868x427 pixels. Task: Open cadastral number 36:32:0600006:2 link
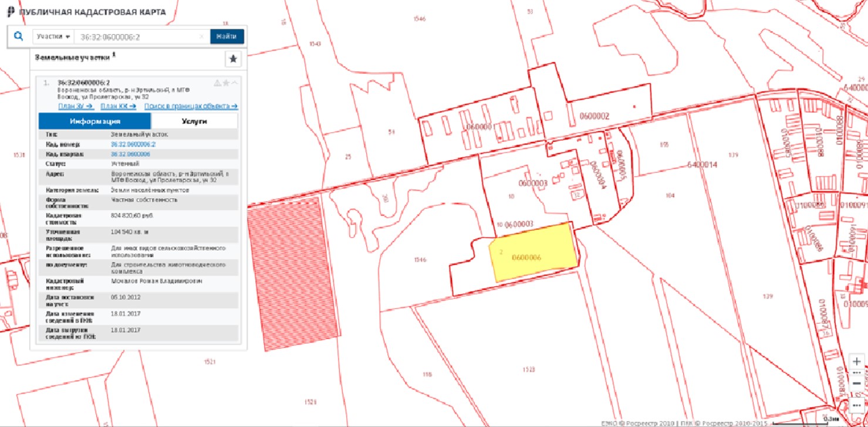point(133,144)
